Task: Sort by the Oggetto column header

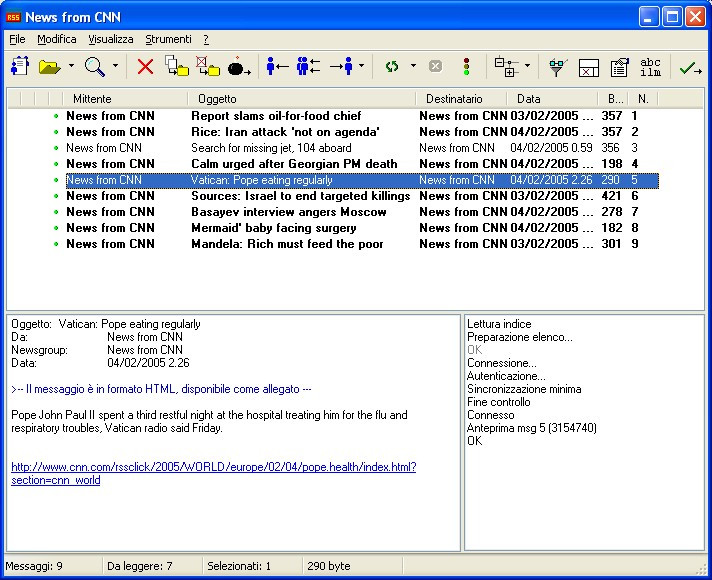Action: click(302, 99)
